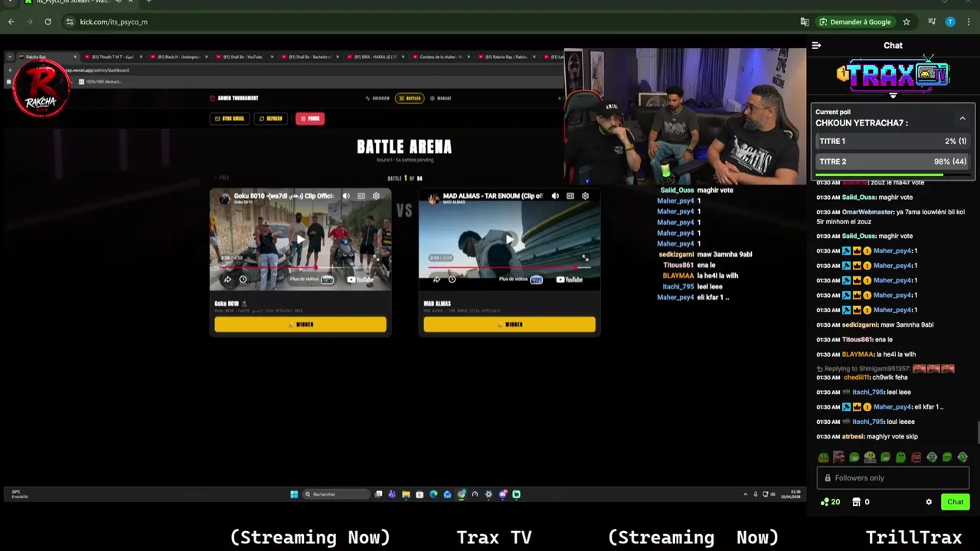Switch to the Battles tab

[x=410, y=98]
